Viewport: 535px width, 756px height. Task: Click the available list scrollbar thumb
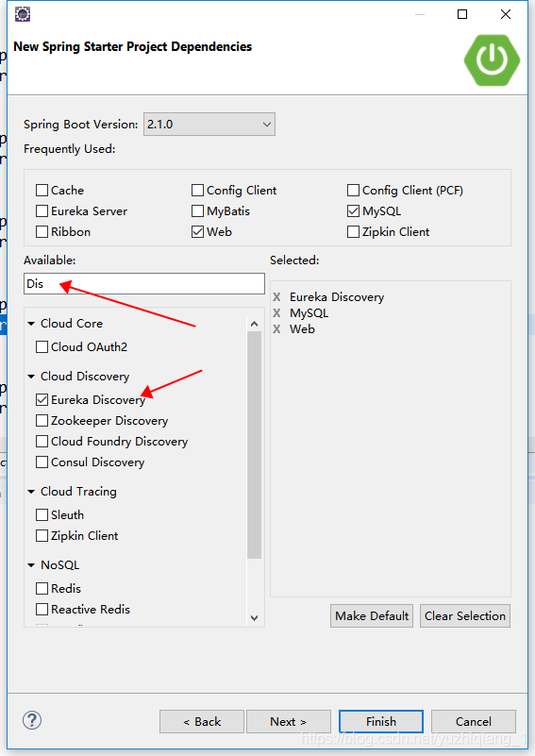click(255, 445)
